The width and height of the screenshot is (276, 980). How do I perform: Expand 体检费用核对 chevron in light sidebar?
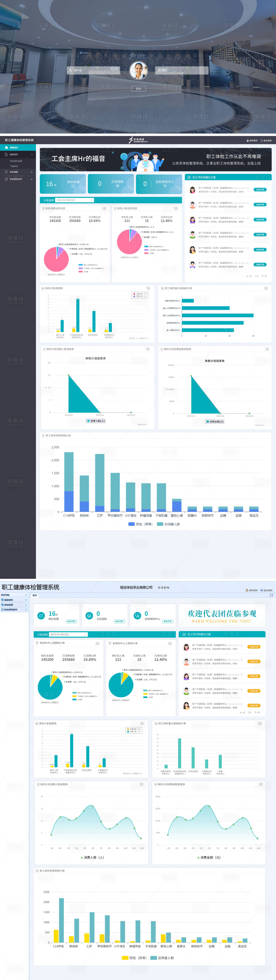26,610
